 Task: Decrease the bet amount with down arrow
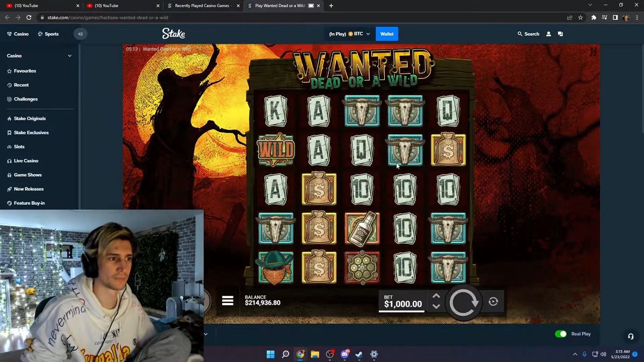(436, 306)
